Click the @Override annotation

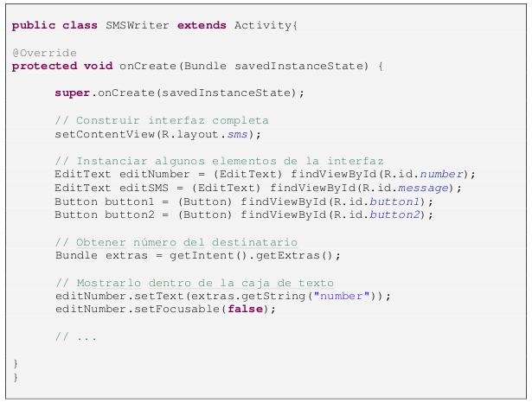44,53
